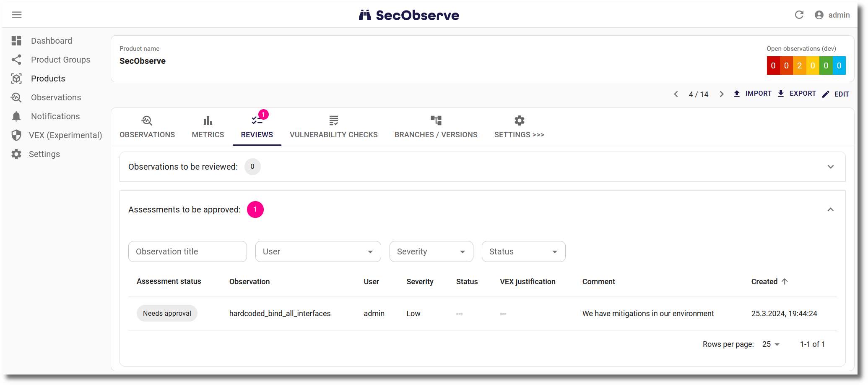Open the hamburger menu icon
Screen dimensions: 868x385
[17, 15]
